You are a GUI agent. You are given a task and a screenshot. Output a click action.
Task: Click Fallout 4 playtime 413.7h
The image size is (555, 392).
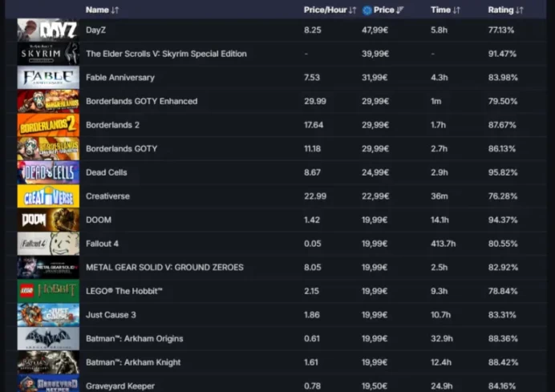[x=444, y=244]
